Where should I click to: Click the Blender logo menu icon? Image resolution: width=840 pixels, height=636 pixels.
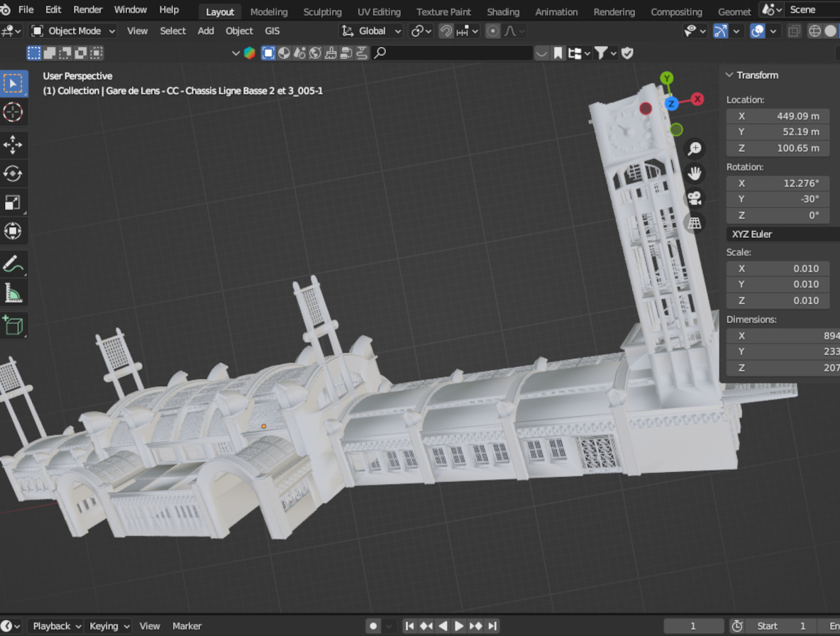[6, 10]
